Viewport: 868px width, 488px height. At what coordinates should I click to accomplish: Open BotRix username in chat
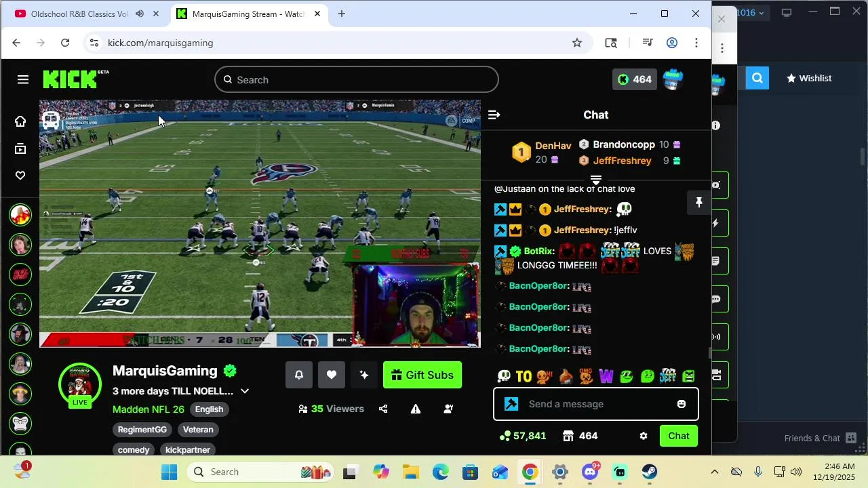click(x=539, y=251)
